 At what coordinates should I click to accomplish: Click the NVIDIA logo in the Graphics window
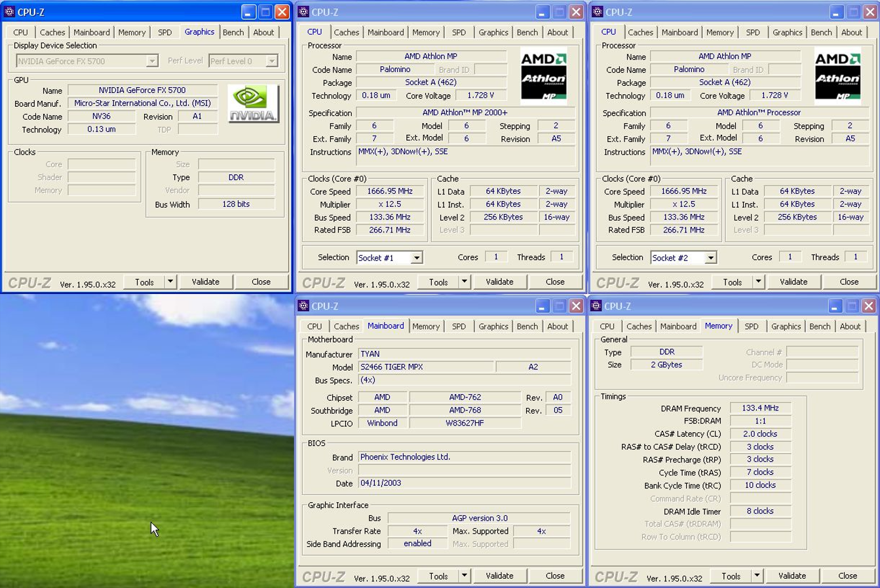254,103
